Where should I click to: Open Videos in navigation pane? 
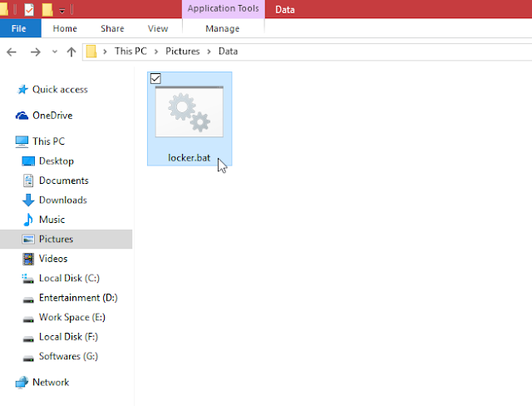tap(53, 259)
